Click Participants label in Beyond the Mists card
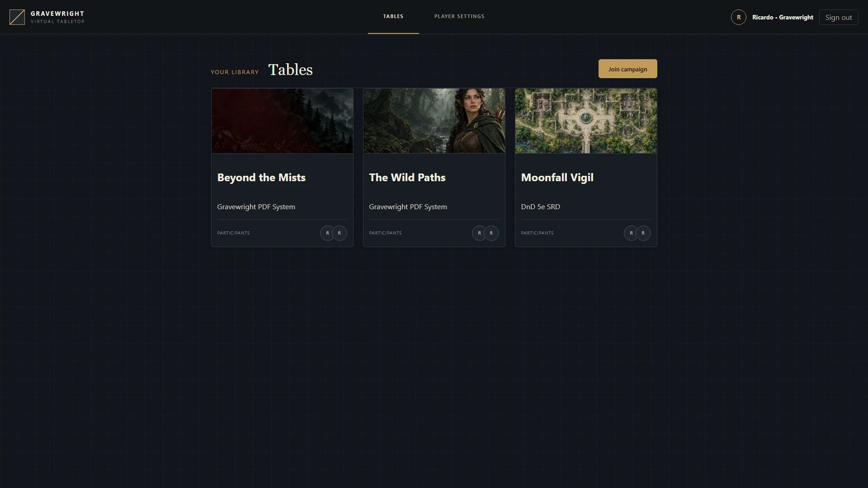Screen dimensions: 868x488 pos(233,233)
